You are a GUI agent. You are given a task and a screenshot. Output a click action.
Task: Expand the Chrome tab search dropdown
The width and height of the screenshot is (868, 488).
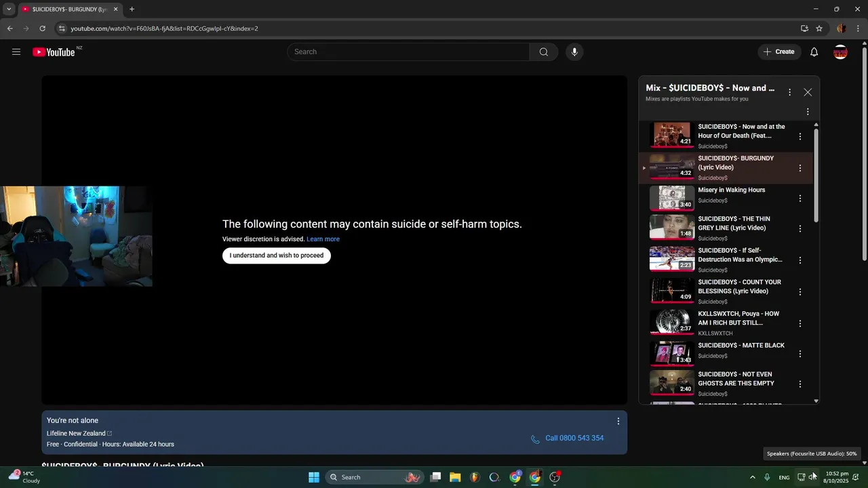pos(9,9)
